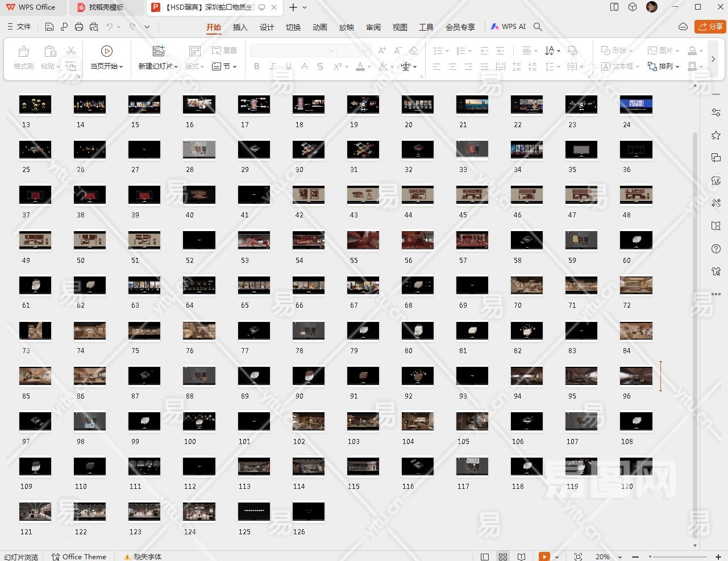Switch to normal view in status bar
Viewport: 728px width, 561px height.
485,556
